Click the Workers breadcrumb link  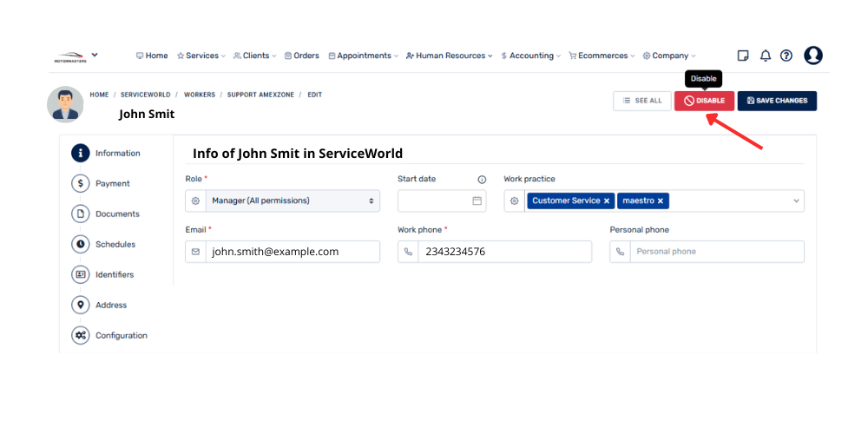tap(199, 94)
